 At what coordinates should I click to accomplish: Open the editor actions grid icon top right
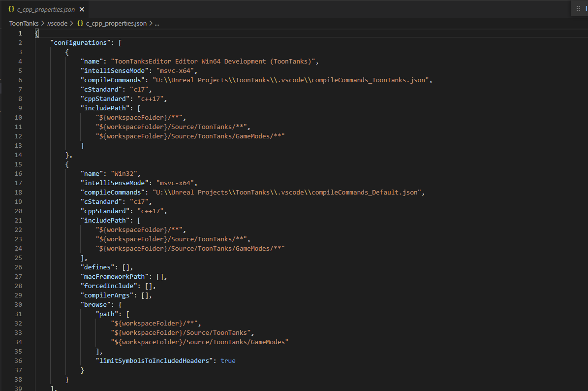(x=579, y=8)
